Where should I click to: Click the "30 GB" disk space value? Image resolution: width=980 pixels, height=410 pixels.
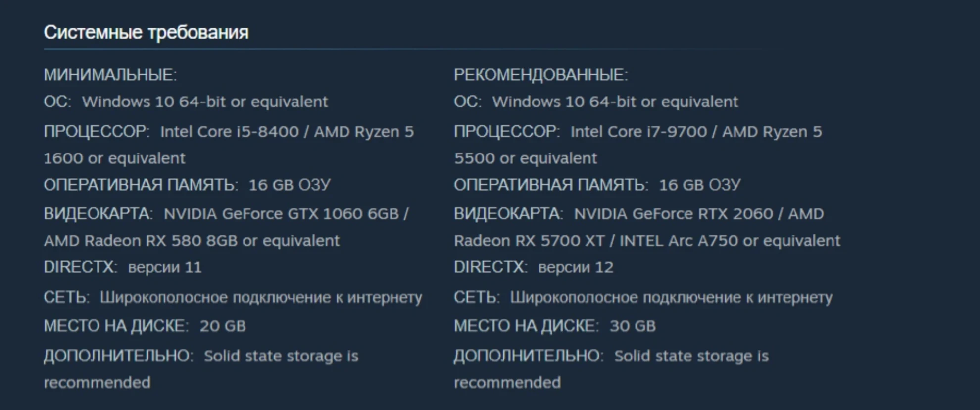point(633,326)
